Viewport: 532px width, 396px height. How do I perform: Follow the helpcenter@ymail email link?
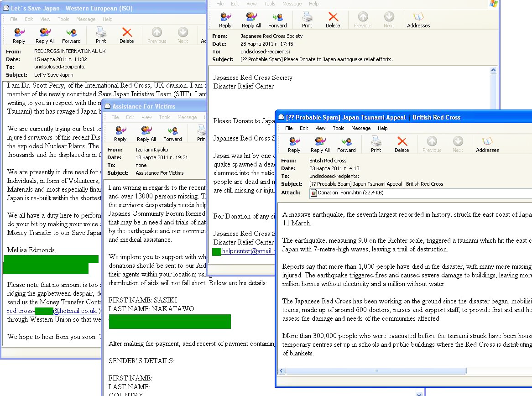point(248,251)
